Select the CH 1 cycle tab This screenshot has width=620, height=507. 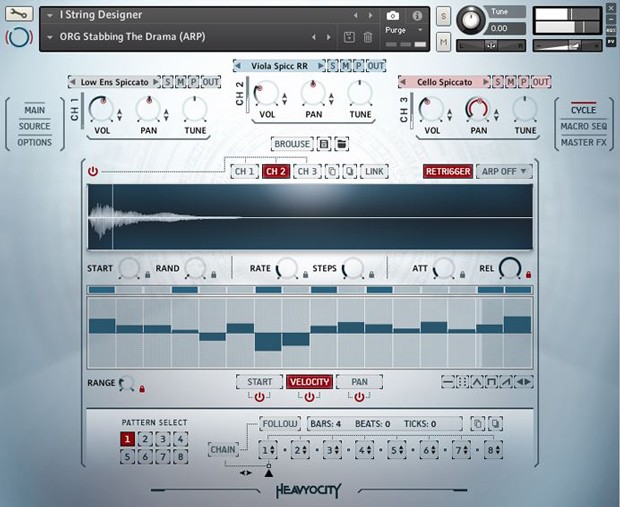point(244,172)
